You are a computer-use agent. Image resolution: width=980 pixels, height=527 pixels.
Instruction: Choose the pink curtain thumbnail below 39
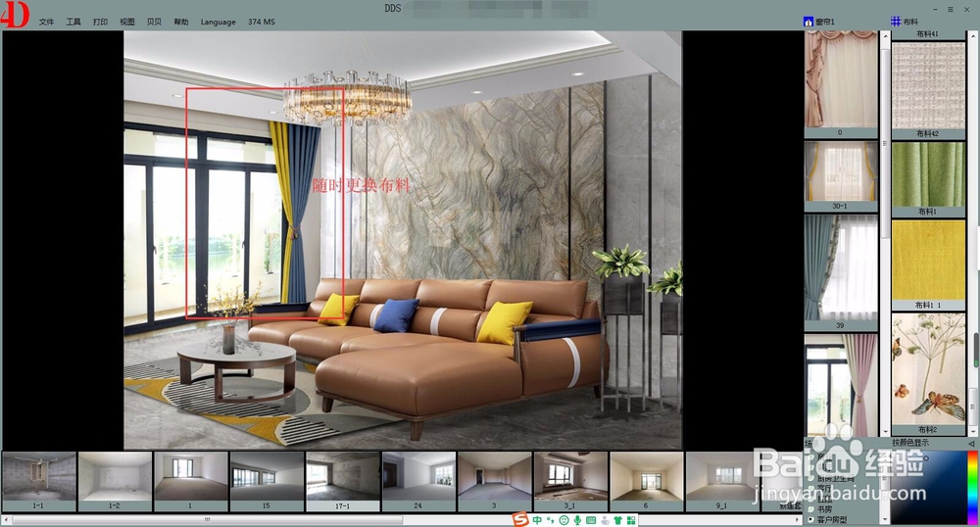(x=841, y=385)
